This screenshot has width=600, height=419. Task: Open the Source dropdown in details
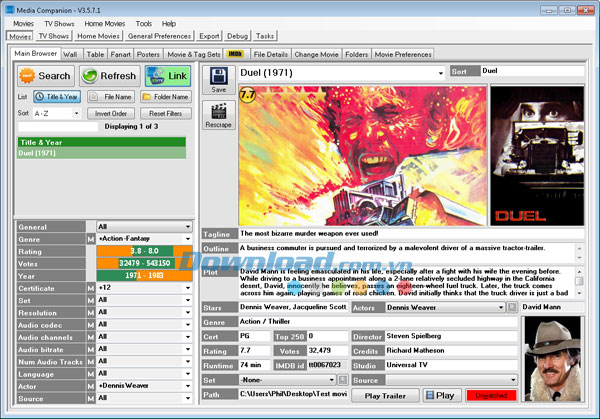point(452,380)
